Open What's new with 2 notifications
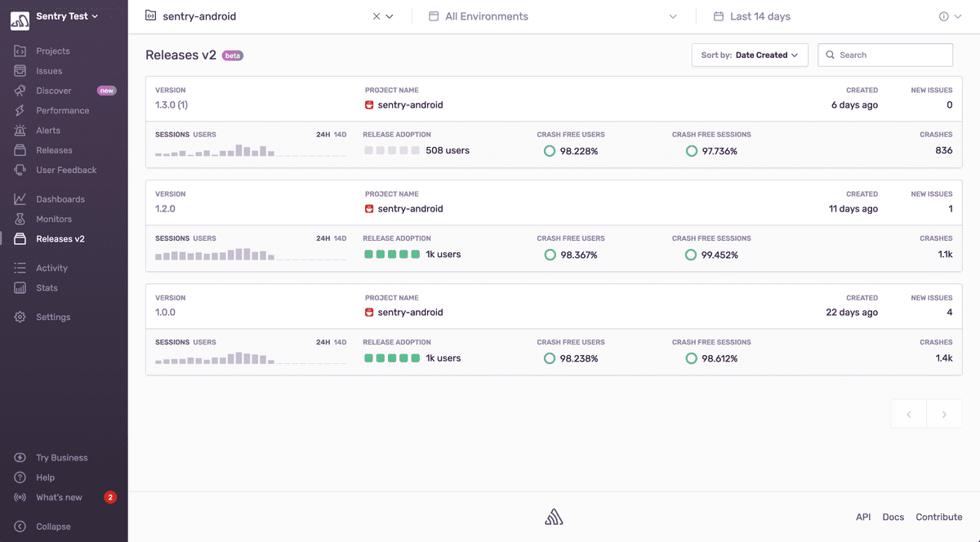This screenshot has width=980, height=542. click(65, 497)
